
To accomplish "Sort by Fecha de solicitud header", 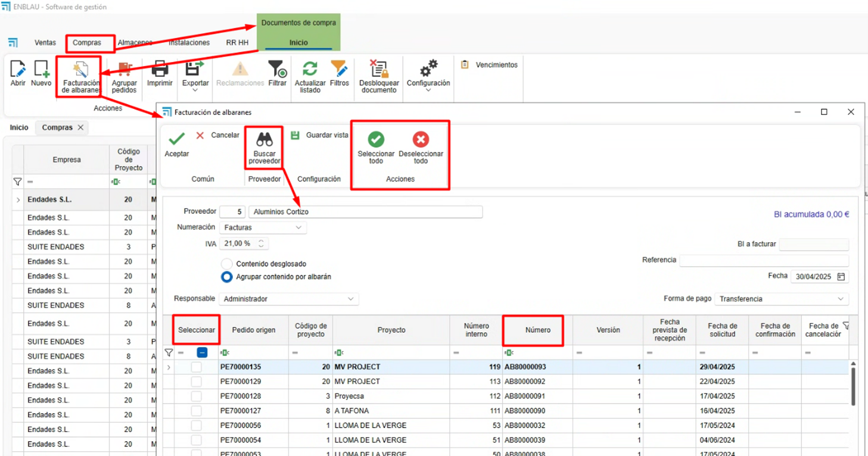I will coord(723,330).
